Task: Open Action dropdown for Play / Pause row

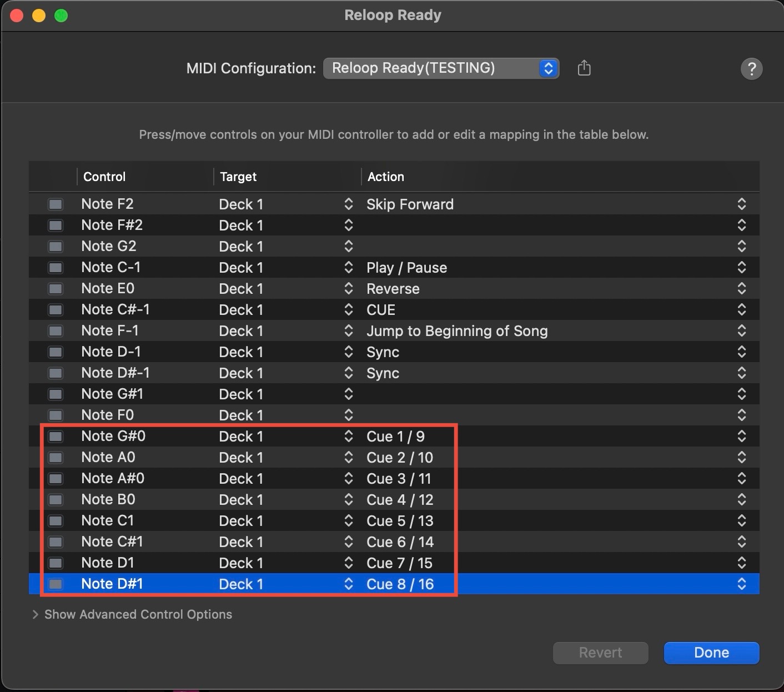Action: coord(741,268)
